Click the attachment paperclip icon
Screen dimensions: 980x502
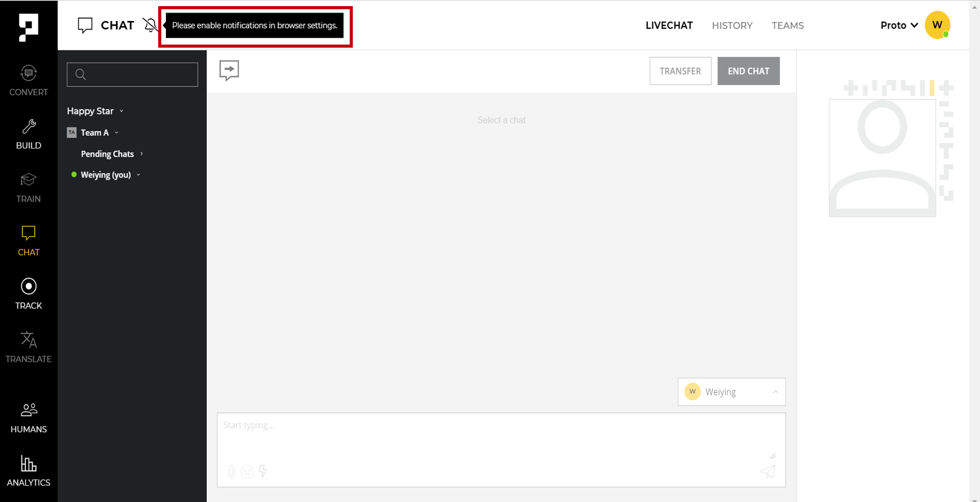tap(231, 471)
